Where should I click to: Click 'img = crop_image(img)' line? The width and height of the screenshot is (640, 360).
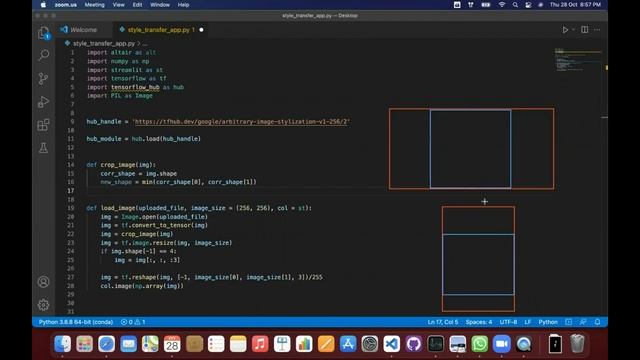137,234
